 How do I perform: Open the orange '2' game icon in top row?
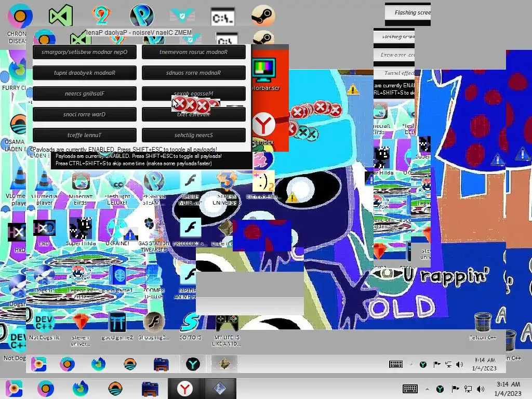tap(101, 15)
